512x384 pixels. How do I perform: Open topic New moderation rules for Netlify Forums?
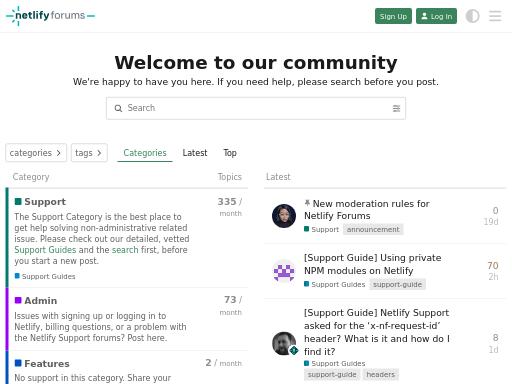tap(367, 210)
